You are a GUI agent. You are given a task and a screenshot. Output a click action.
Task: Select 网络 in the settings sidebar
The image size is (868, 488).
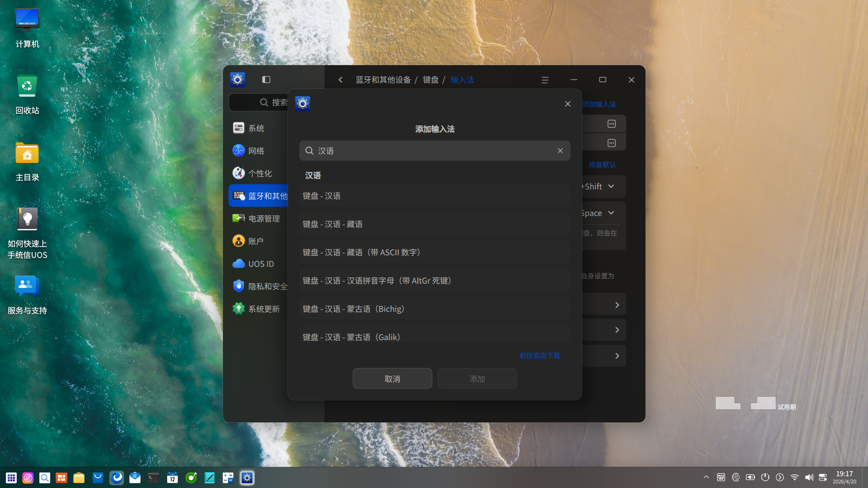click(x=256, y=150)
